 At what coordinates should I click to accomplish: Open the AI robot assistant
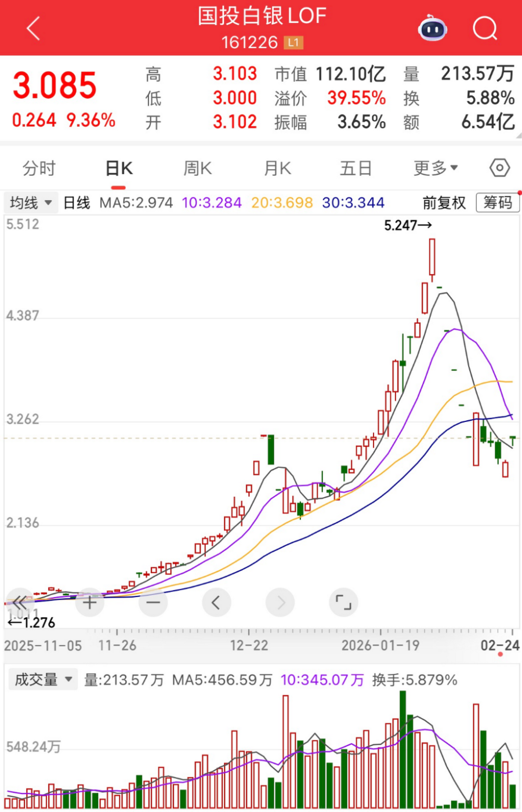coord(433,28)
